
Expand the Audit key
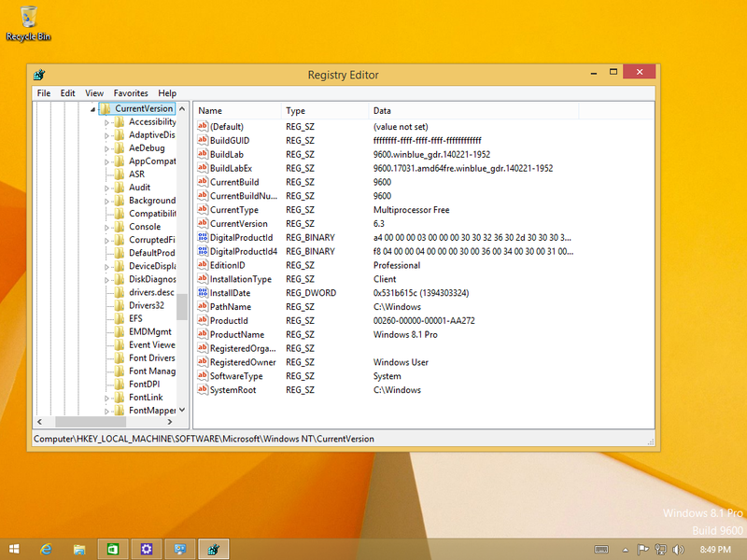[106, 189]
